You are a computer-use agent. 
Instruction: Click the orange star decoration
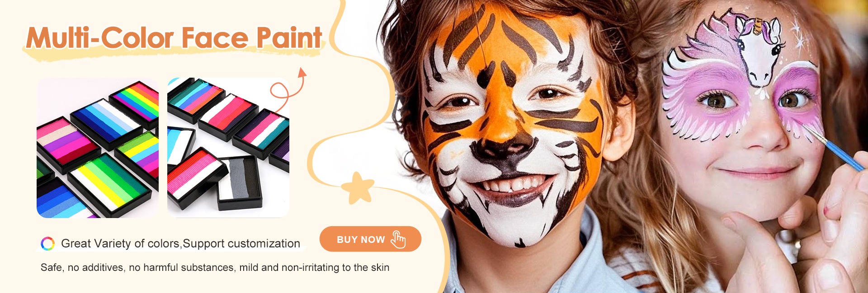pos(358,187)
